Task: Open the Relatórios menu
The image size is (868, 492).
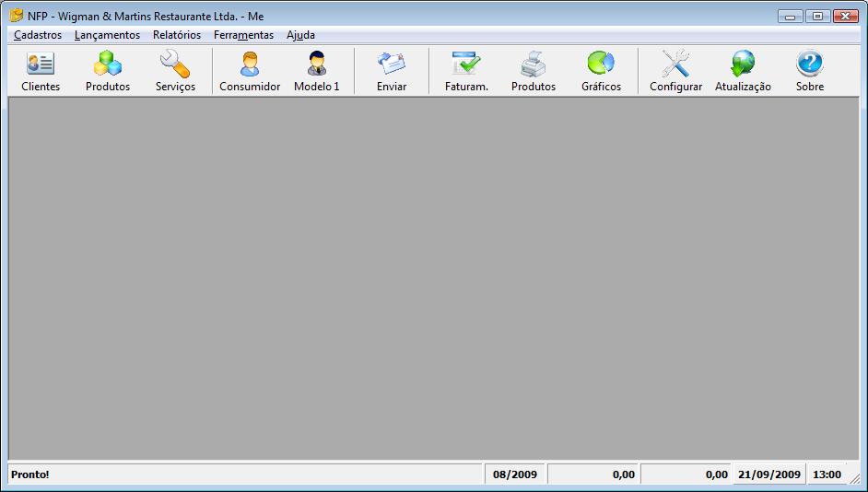Action: [177, 35]
